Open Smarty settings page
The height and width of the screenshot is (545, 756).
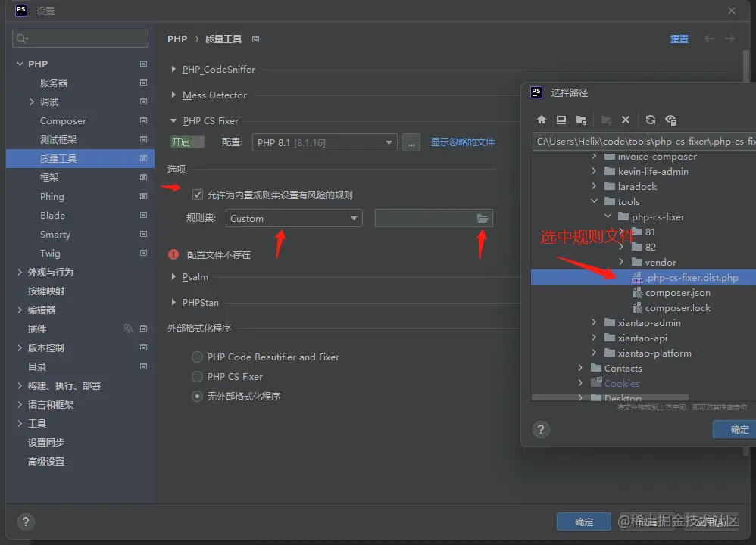(x=55, y=234)
